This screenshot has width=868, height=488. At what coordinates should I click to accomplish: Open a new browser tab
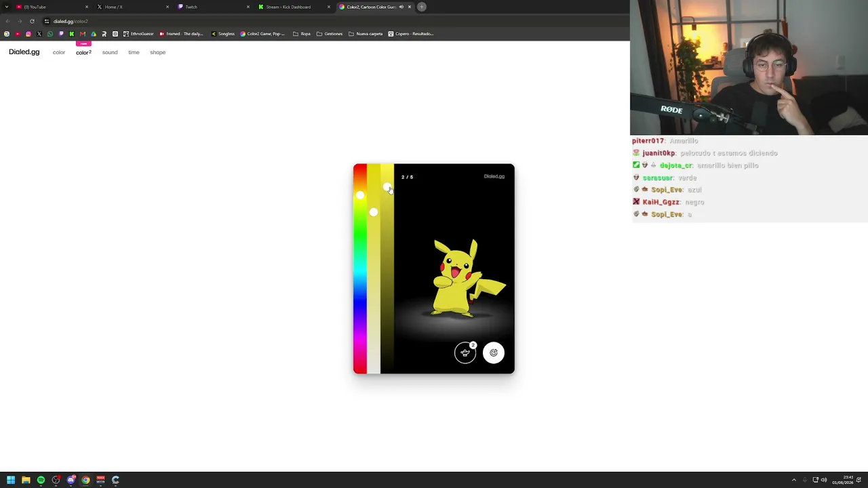click(422, 7)
